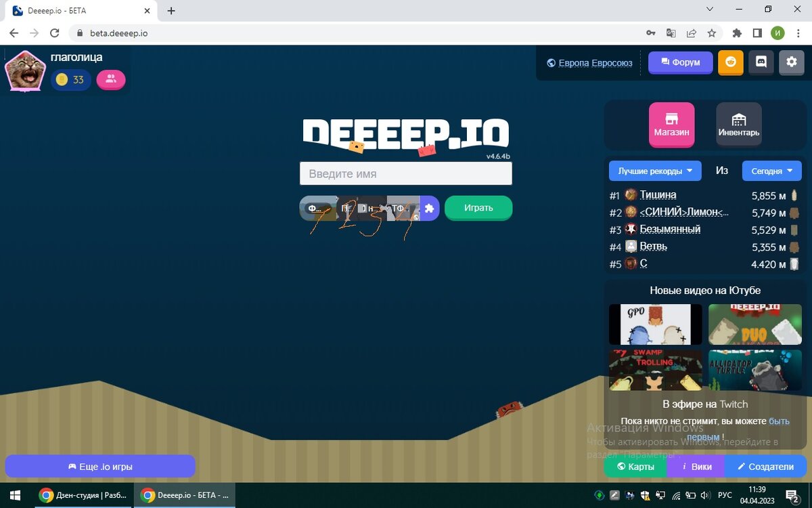Open the clock and date 11:39
The height and width of the screenshot is (508, 812).
(x=758, y=495)
